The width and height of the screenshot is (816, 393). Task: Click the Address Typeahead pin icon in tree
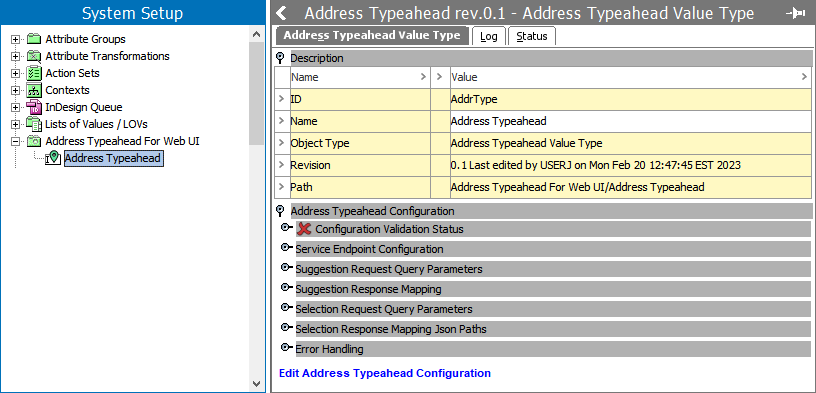54,158
